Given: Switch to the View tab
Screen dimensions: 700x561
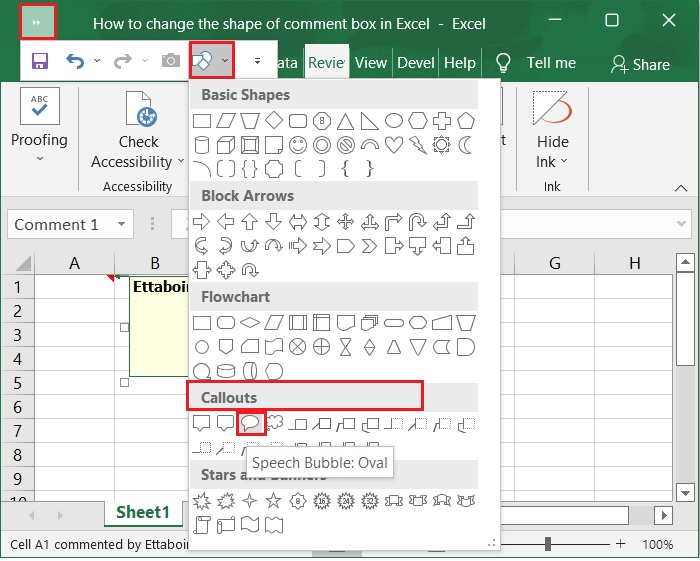Looking at the screenshot, I should pyautogui.click(x=370, y=62).
